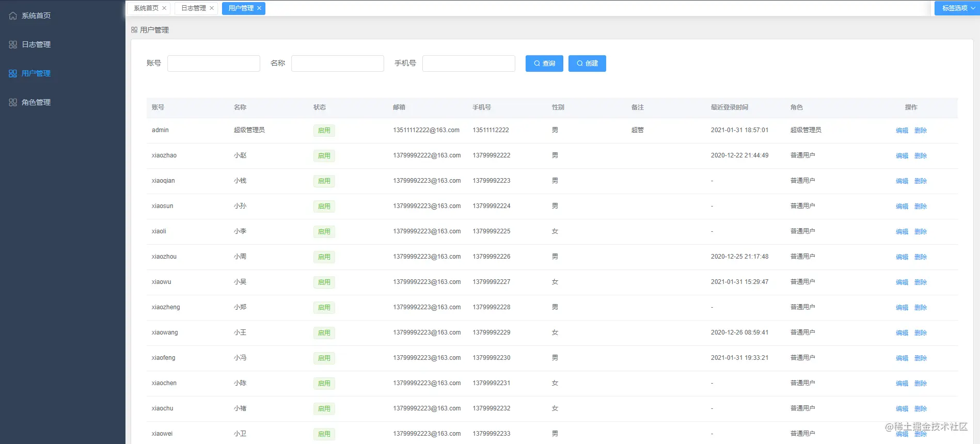Image resolution: width=980 pixels, height=444 pixels.
Task: Focus the 账号 search field
Action: pos(214,64)
